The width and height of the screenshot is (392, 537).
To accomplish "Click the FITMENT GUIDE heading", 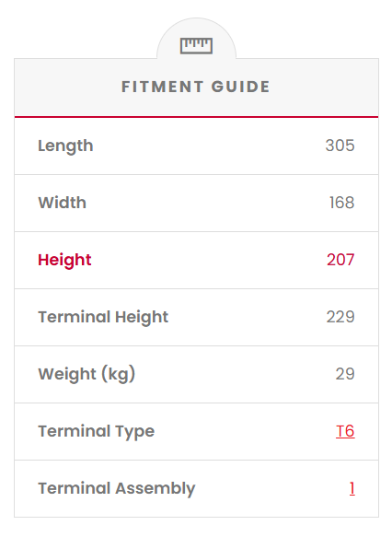I will [196, 87].
